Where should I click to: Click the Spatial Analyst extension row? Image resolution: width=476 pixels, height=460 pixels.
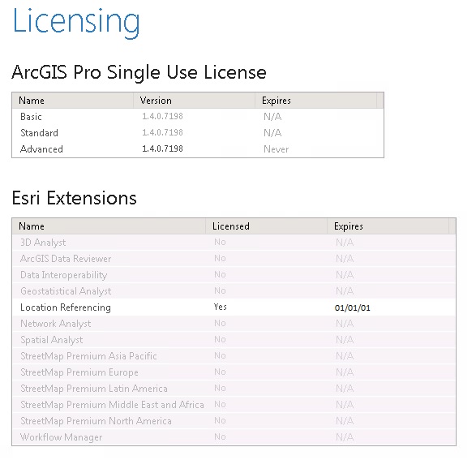(234, 340)
